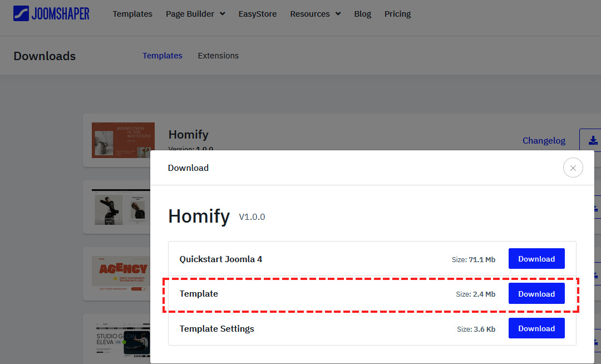This screenshot has width=601, height=364.
Task: Download the Template Settings file
Action: pyautogui.click(x=536, y=328)
